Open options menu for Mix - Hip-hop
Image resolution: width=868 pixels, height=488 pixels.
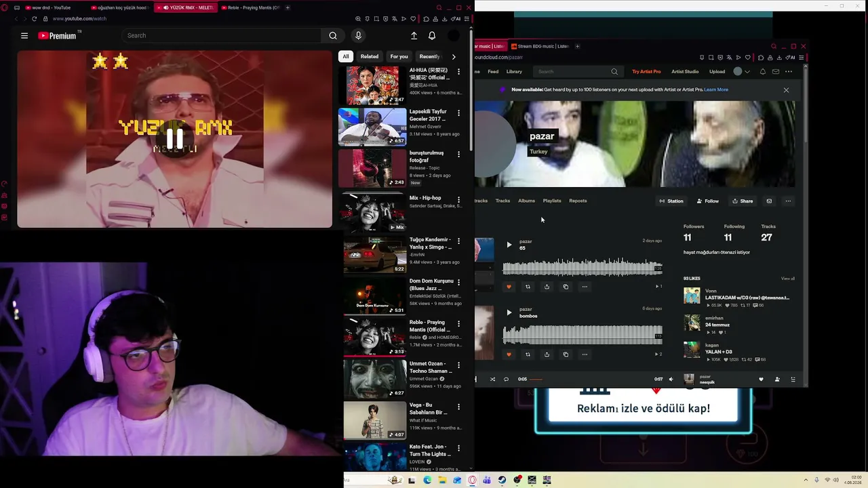pyautogui.click(x=458, y=200)
